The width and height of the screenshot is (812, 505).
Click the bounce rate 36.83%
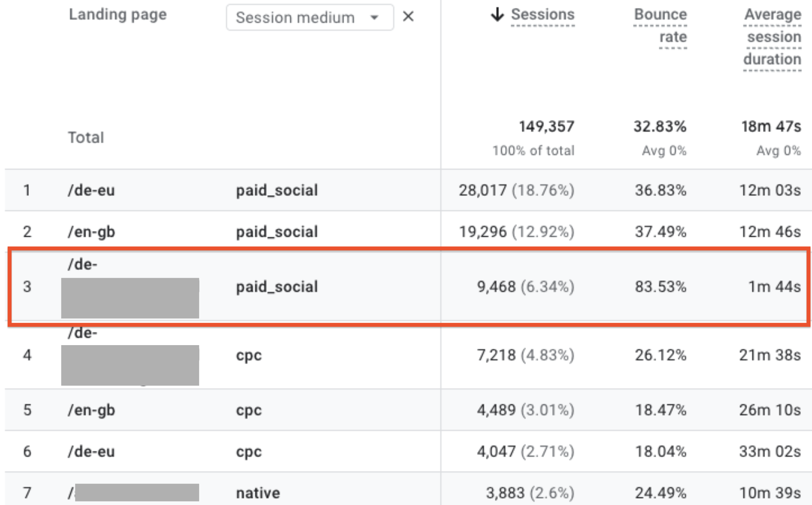[661, 190]
